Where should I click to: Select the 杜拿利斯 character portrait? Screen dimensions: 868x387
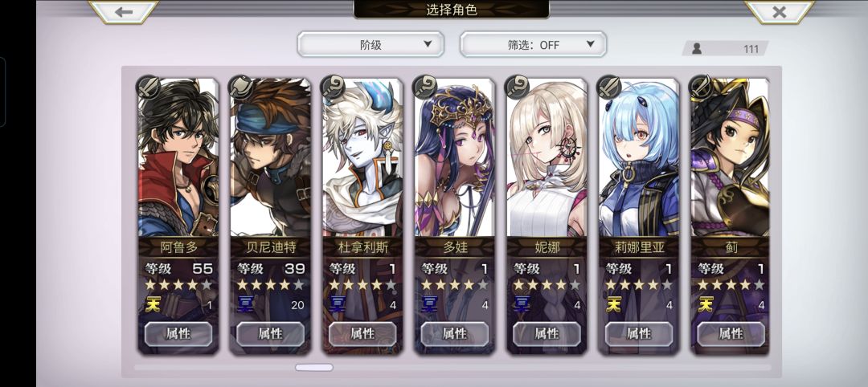[x=362, y=157]
